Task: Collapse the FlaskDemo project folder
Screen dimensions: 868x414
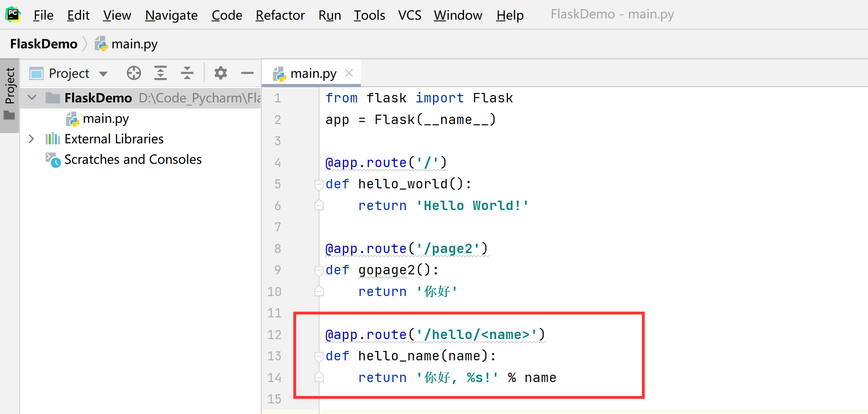Action: coord(32,98)
